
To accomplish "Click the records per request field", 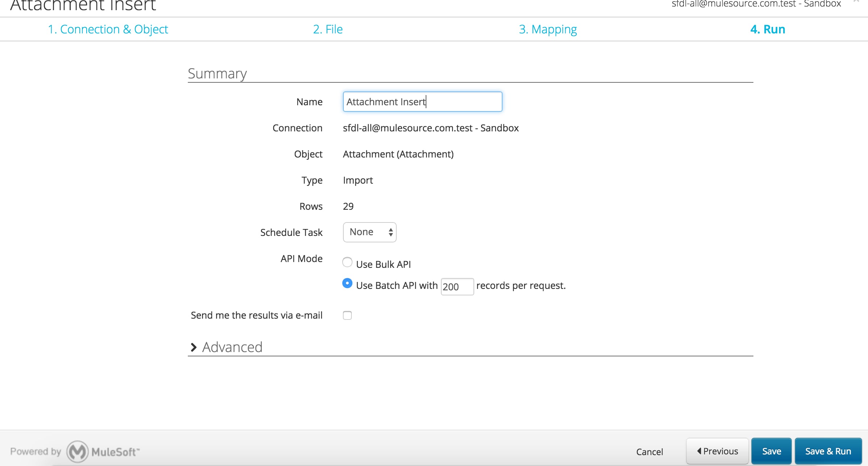I will point(457,287).
